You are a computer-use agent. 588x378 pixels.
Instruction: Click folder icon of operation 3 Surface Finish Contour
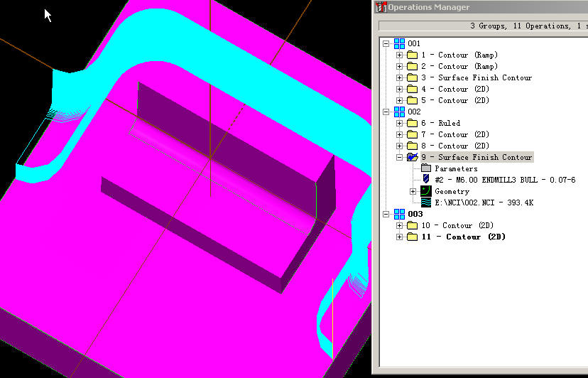click(x=412, y=77)
